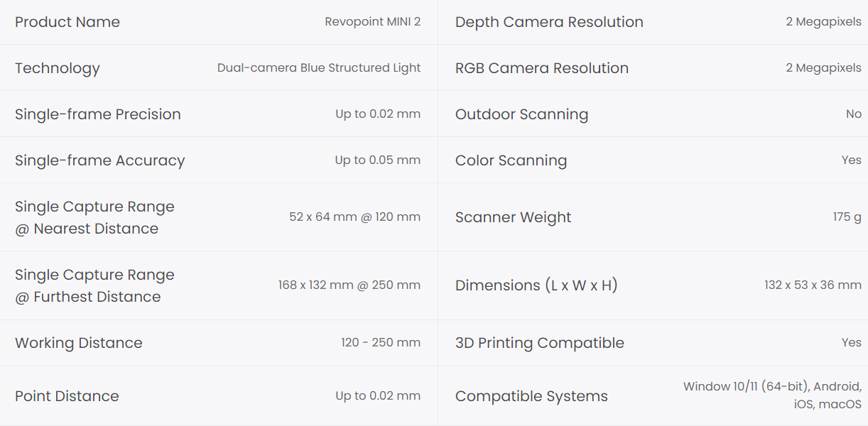Click the Single-frame Precision label
Screen dimensions: 868x426
click(98, 114)
